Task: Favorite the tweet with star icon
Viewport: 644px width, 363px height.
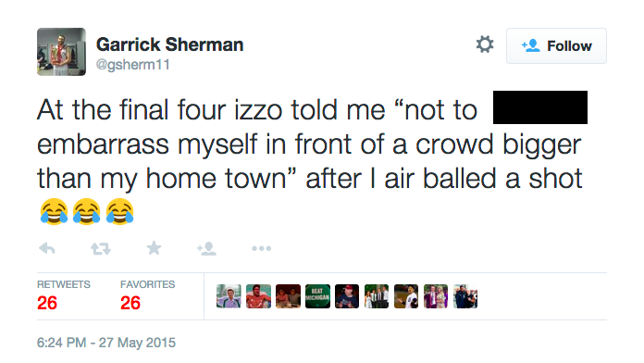Action: (154, 248)
